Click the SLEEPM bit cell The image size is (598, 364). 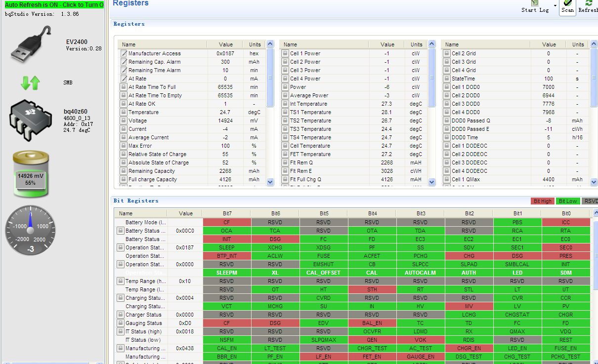click(x=227, y=273)
